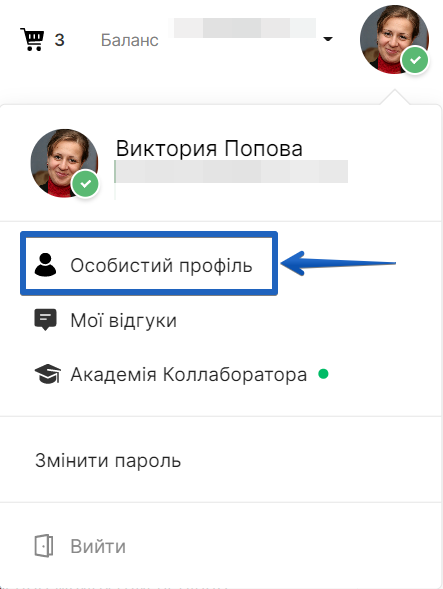Open the shopping cart icon
Image resolution: width=443 pixels, height=589 pixels.
(x=32, y=39)
